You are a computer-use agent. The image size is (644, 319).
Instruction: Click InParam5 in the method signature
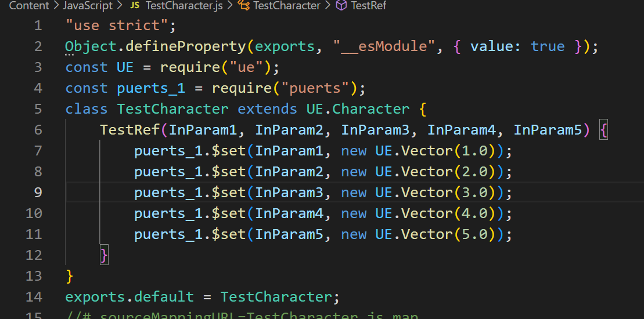[x=548, y=130]
